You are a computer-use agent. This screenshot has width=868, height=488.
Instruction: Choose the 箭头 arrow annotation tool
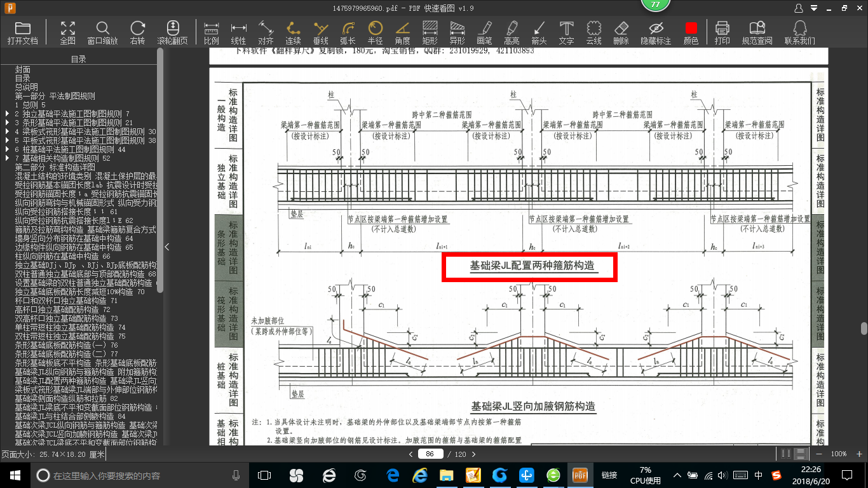tap(539, 29)
